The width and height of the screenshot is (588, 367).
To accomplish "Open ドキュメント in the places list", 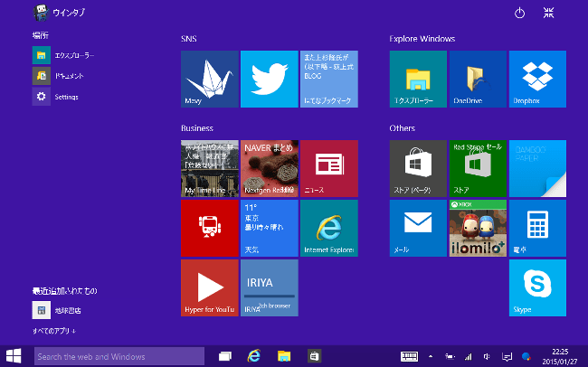I will [58, 76].
